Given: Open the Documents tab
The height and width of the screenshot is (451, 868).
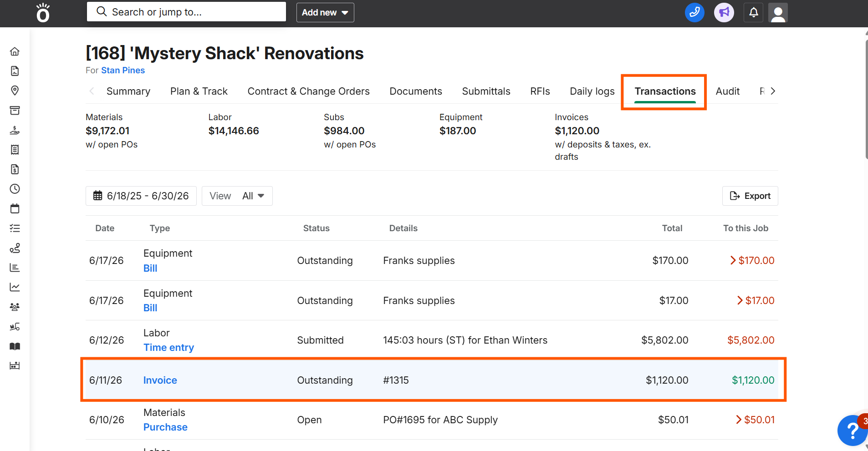Looking at the screenshot, I should pyautogui.click(x=416, y=91).
